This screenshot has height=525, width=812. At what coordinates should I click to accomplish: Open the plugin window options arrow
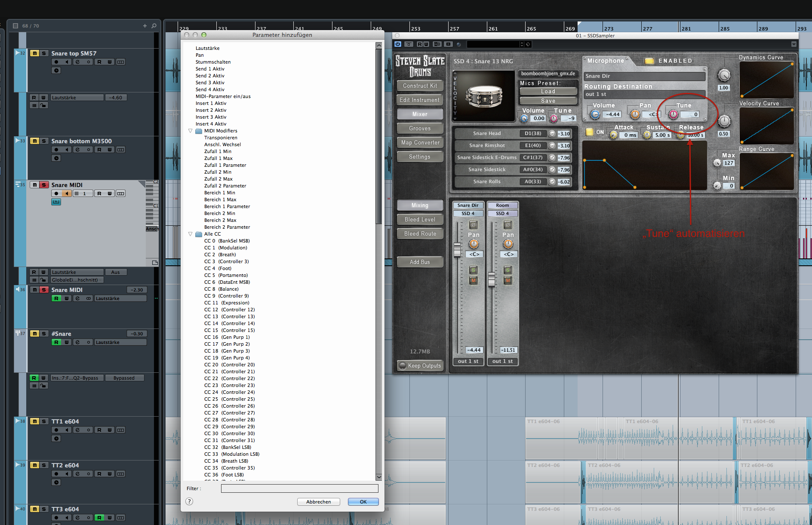794,44
